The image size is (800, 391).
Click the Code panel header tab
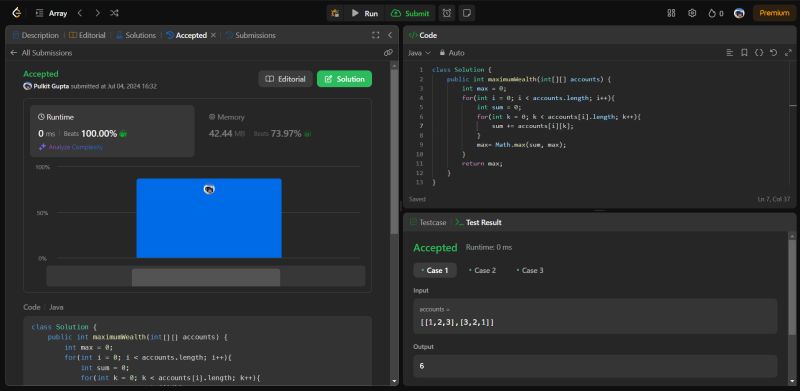click(x=423, y=35)
